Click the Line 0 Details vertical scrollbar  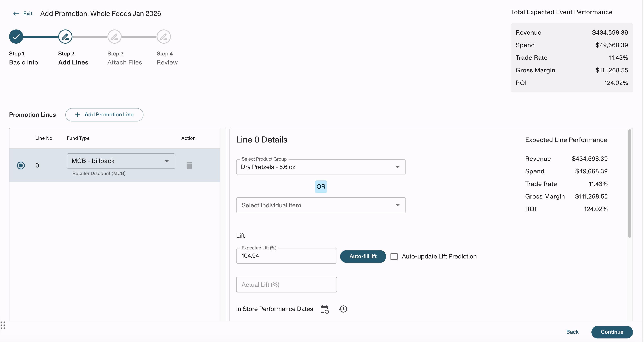pos(629,184)
